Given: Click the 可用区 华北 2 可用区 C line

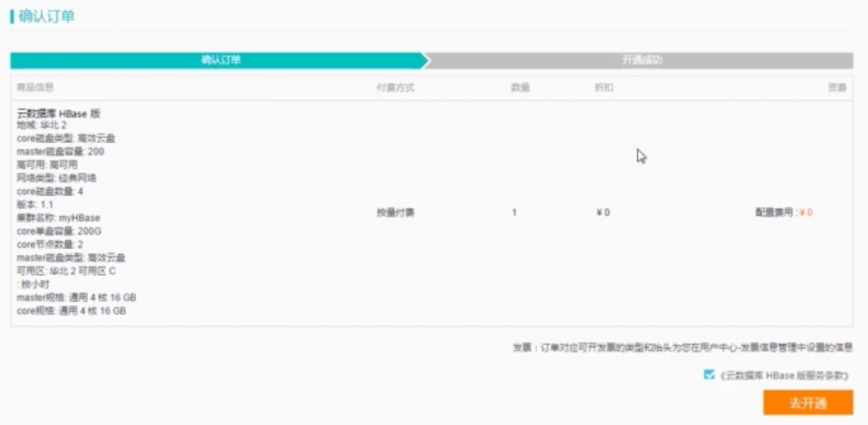Looking at the screenshot, I should (66, 271).
